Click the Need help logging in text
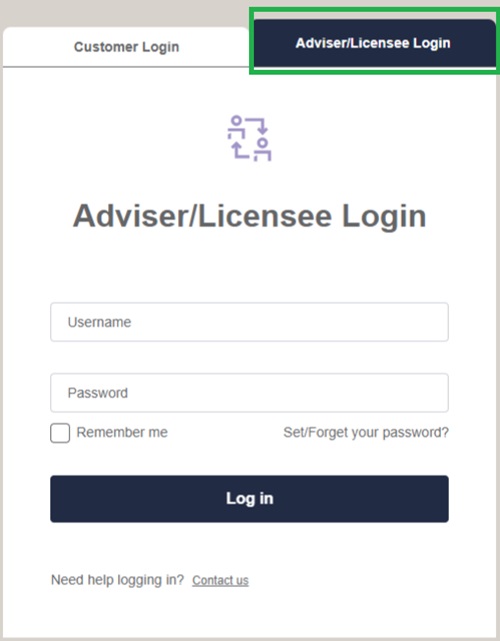This screenshot has width=500, height=641. (x=117, y=580)
